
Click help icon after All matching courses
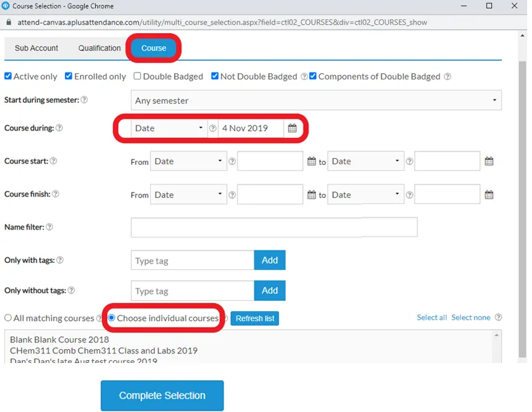click(99, 318)
